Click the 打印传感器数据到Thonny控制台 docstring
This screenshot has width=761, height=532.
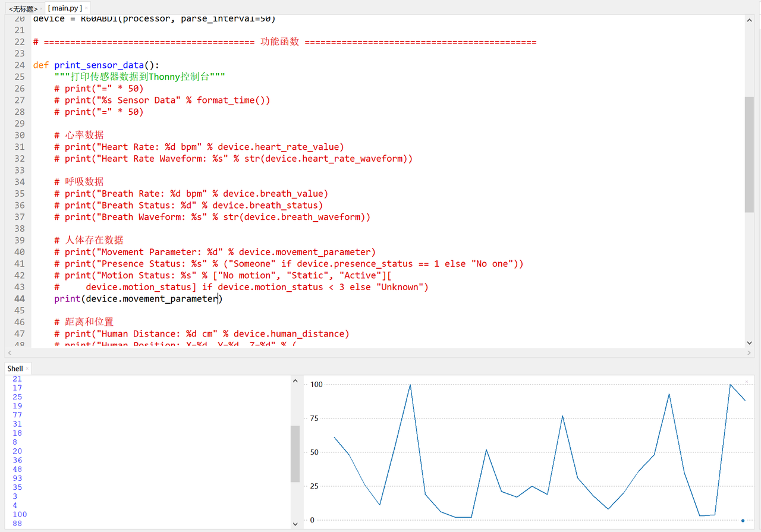pyautogui.click(x=140, y=77)
